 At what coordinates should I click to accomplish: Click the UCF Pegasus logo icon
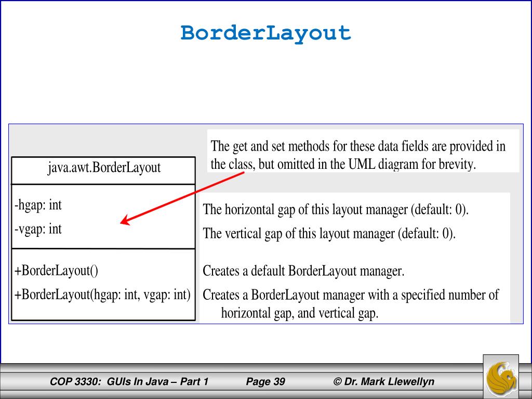pyautogui.click(x=501, y=377)
